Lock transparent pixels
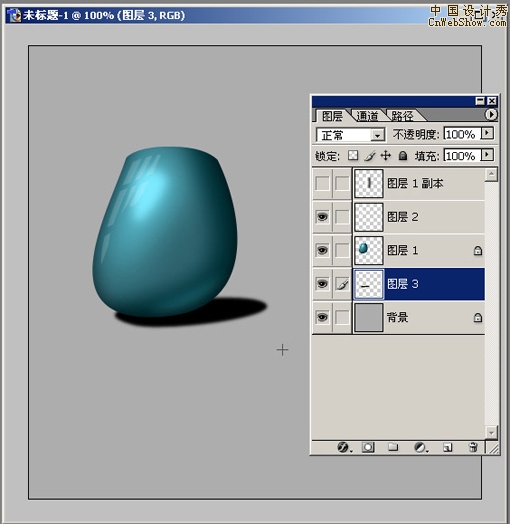Screen dimensions: 510x524 point(353,155)
